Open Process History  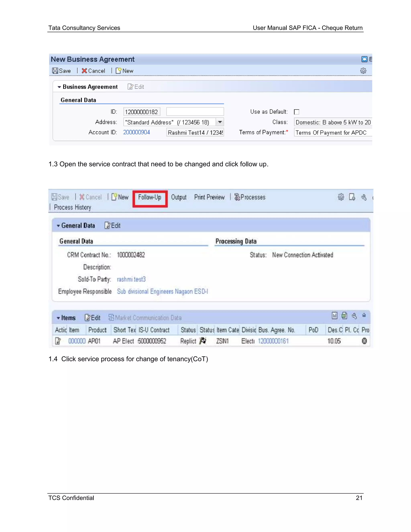coord(73,207)
